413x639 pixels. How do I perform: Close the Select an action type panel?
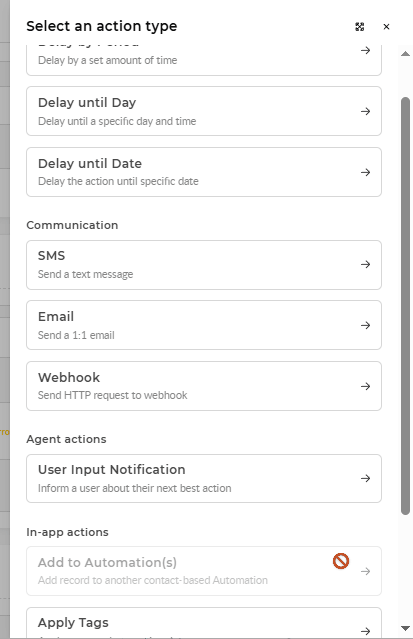[x=386, y=27]
